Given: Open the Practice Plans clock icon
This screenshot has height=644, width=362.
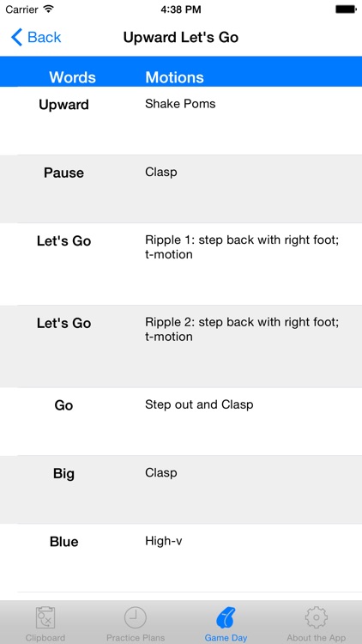Looking at the screenshot, I should [x=136, y=617].
